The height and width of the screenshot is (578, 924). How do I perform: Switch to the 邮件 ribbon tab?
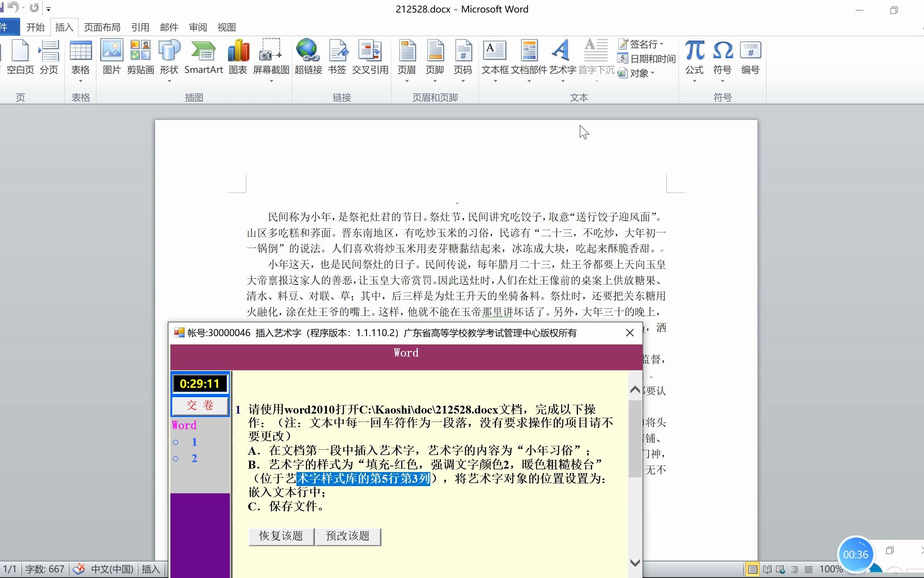click(x=169, y=27)
